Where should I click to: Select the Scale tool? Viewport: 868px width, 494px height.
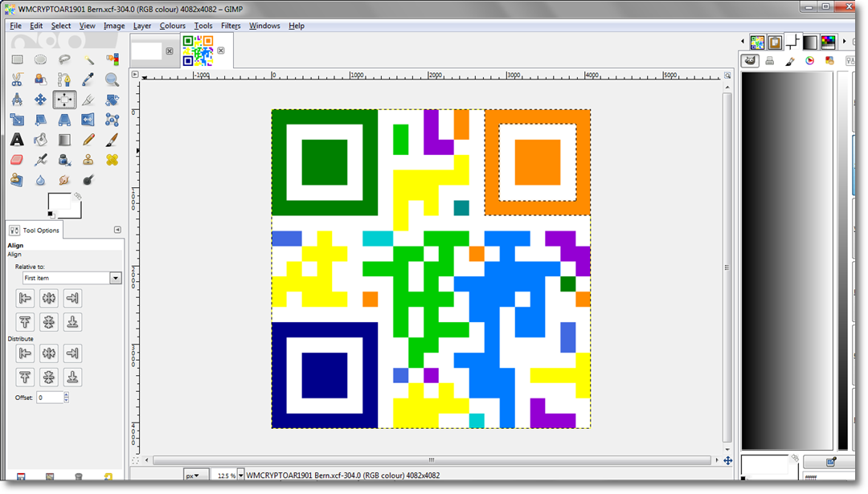point(17,120)
